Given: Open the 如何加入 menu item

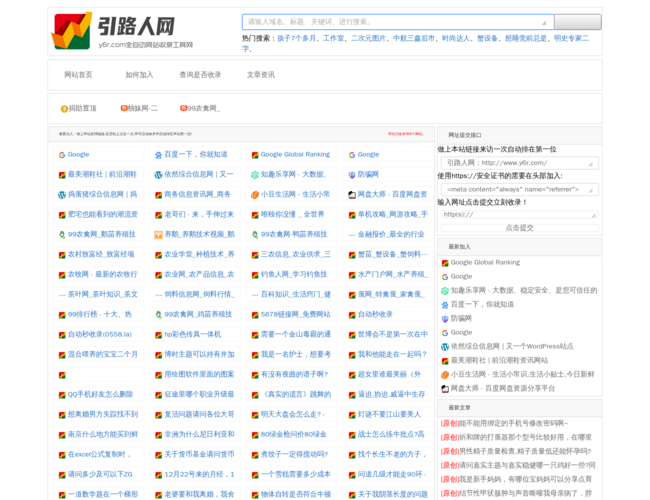Looking at the screenshot, I should pos(139,75).
